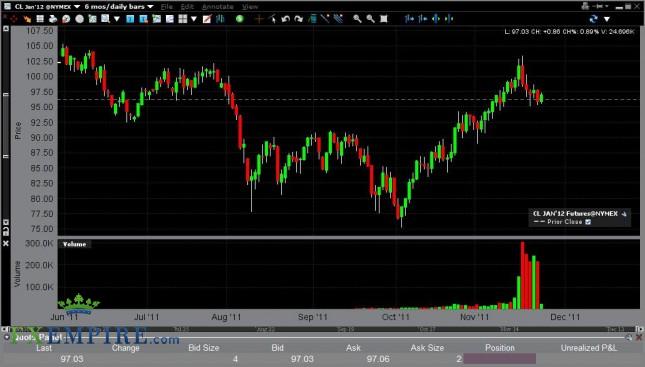Select the parallel lines channel tool
The width and height of the screenshot is (645, 367).
tap(338, 19)
